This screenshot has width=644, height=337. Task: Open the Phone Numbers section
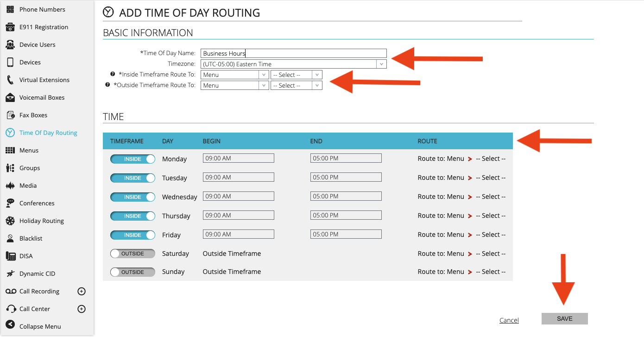point(42,9)
